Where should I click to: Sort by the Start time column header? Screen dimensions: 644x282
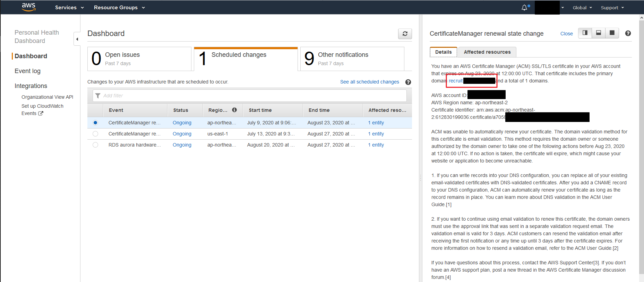click(273, 110)
